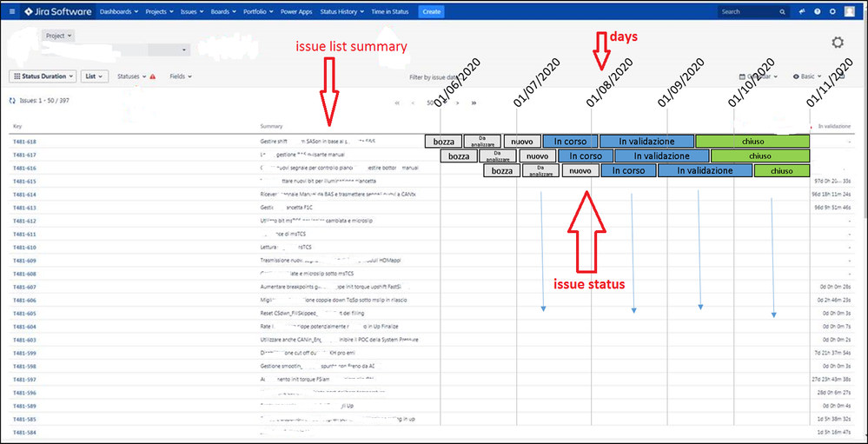Open the Issues menu
Viewport: 868px width, 444px height.
pos(192,11)
